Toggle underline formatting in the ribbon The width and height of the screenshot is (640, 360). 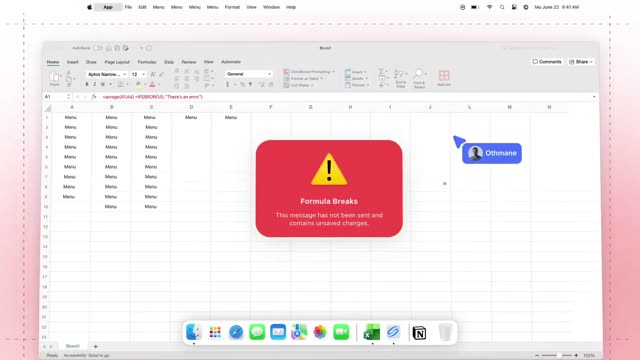[103, 84]
